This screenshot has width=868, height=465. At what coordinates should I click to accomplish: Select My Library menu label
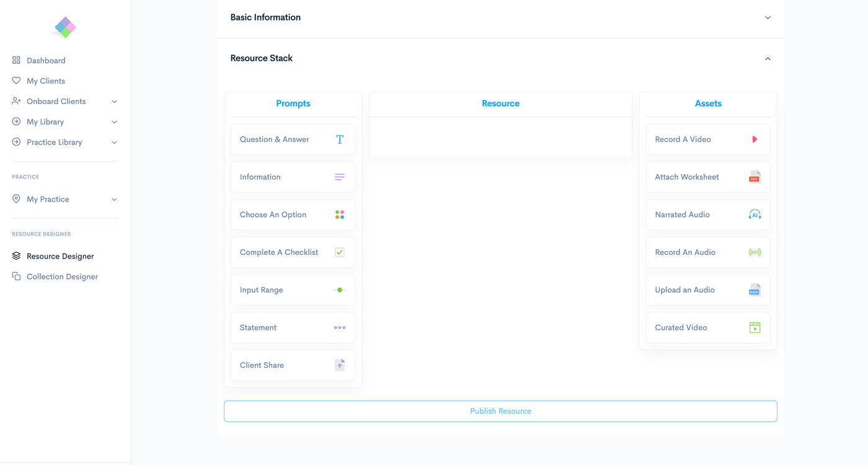45,122
